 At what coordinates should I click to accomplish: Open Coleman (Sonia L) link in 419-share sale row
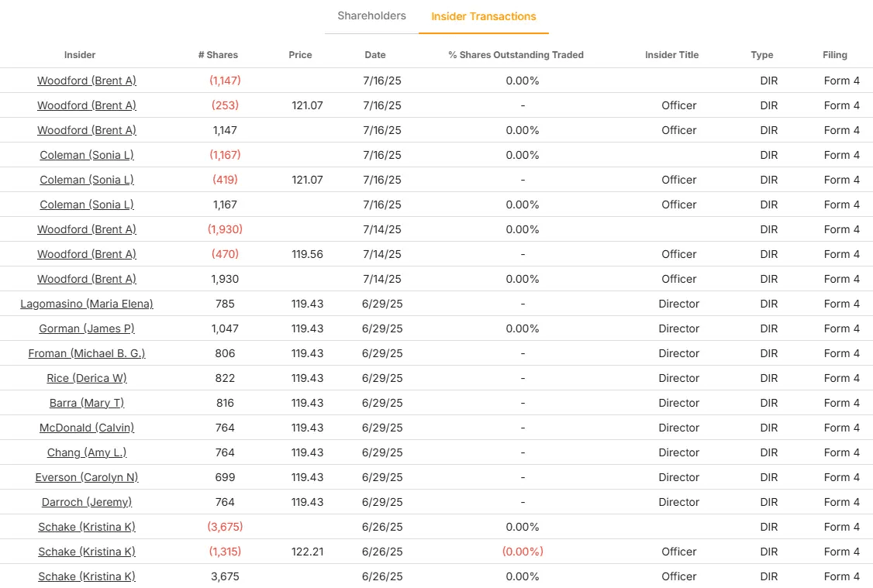[87, 180]
